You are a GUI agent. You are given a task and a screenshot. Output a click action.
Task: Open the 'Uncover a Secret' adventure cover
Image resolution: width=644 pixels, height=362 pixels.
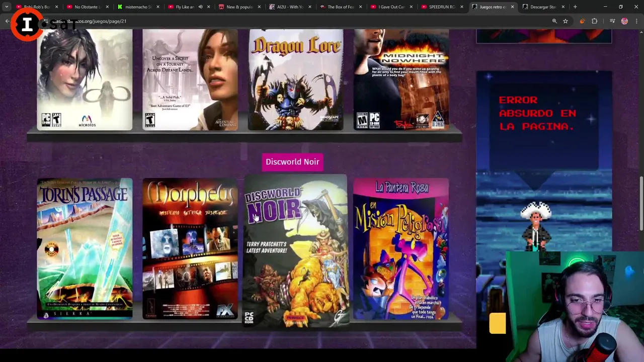[x=190, y=79]
